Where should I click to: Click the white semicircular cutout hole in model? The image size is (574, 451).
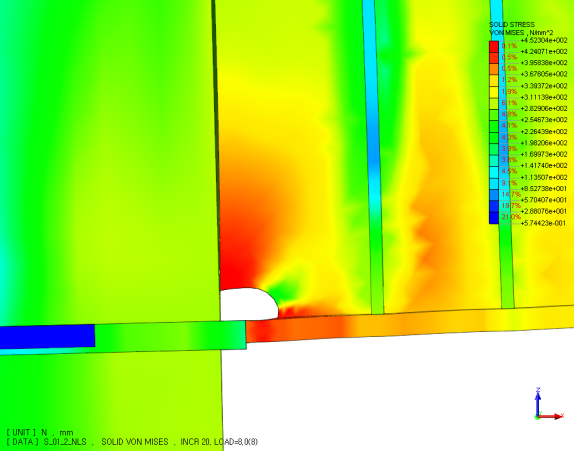[x=249, y=305]
